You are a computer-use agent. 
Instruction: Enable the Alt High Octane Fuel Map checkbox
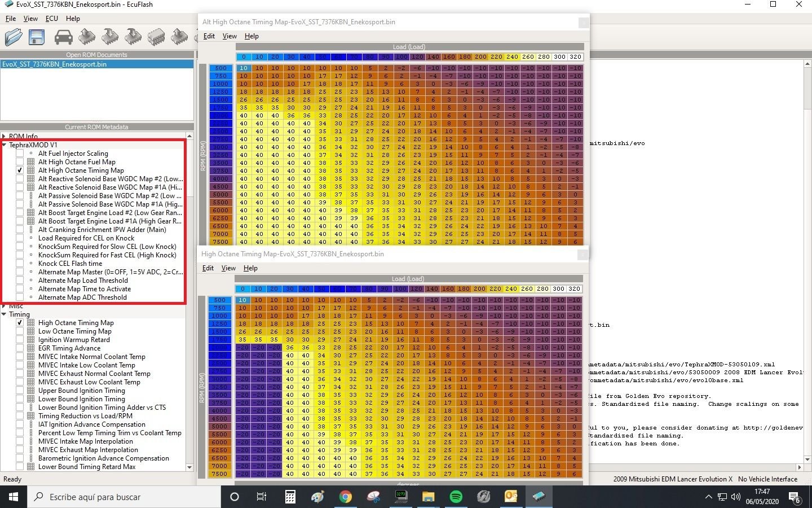pyautogui.click(x=20, y=162)
